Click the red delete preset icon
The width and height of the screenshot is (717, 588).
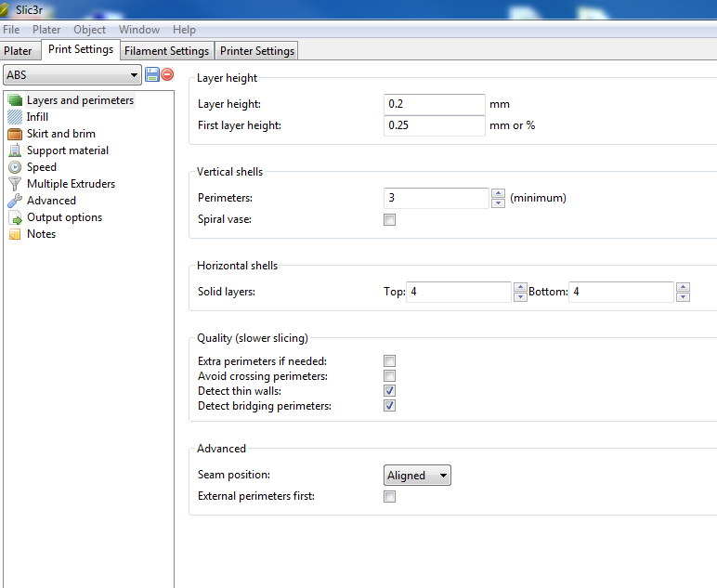167,74
